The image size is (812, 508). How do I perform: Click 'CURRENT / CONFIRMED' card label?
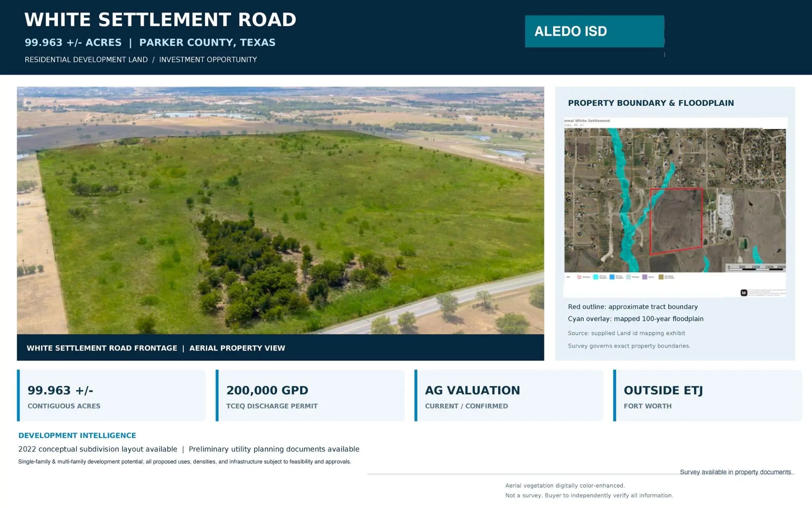[466, 406]
